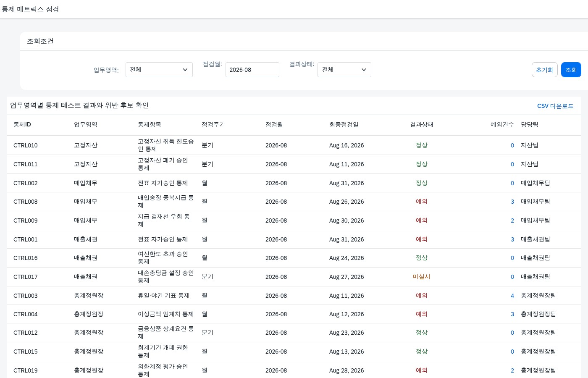Open exception count 2 for CTRL019
The image size is (588, 378).
click(512, 370)
